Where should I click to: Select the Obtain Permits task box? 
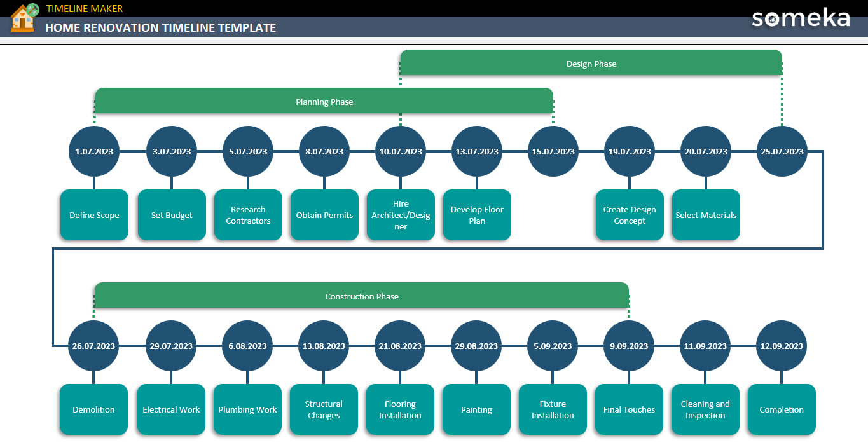pyautogui.click(x=324, y=215)
